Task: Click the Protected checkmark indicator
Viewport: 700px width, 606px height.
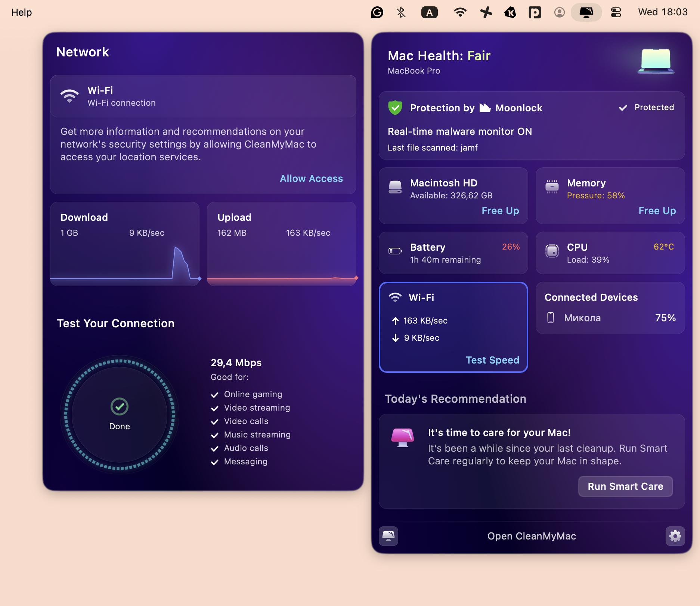Action: [622, 108]
